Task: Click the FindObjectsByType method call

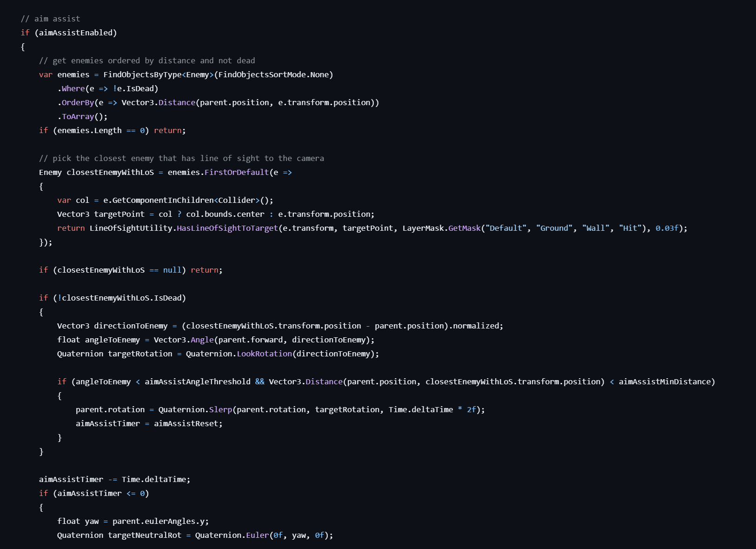Action: point(142,74)
